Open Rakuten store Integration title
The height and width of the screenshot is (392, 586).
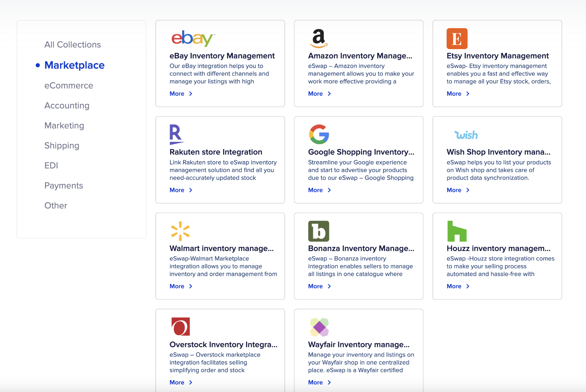click(216, 152)
